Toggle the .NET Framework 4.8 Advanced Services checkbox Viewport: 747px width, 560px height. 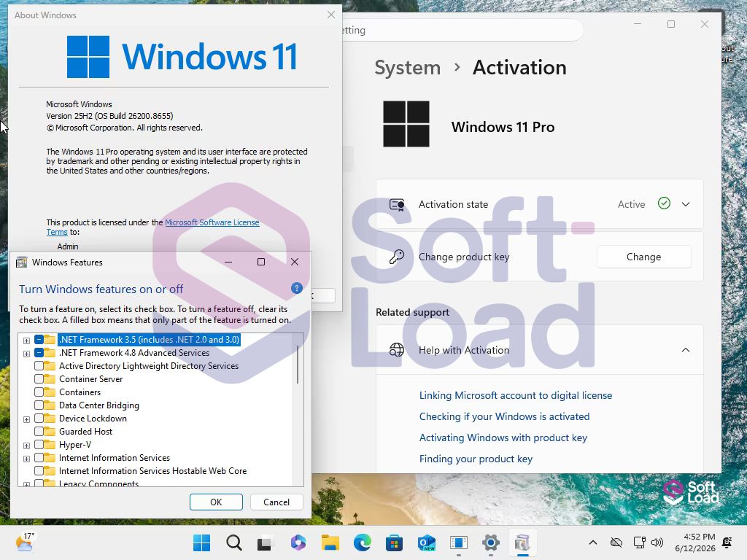point(39,353)
